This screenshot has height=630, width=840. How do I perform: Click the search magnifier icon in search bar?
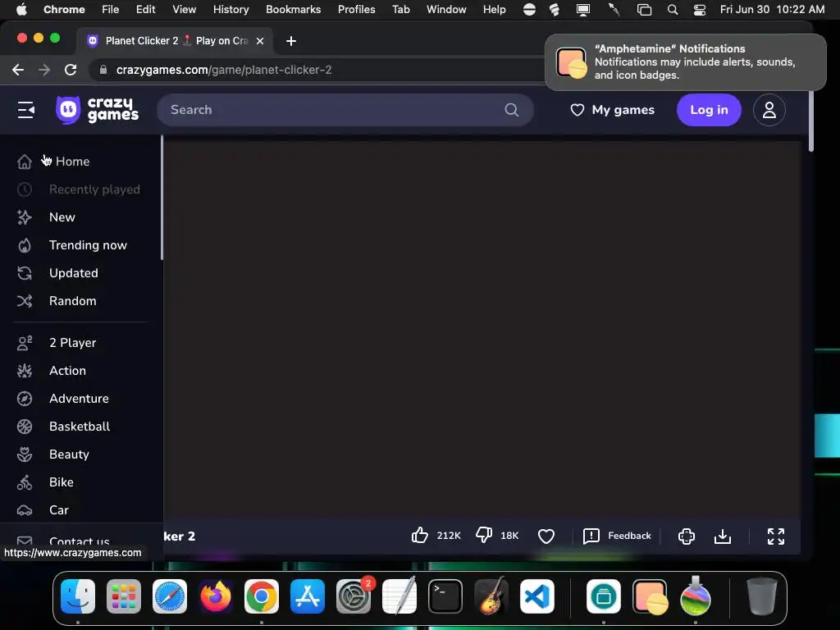pyautogui.click(x=512, y=110)
